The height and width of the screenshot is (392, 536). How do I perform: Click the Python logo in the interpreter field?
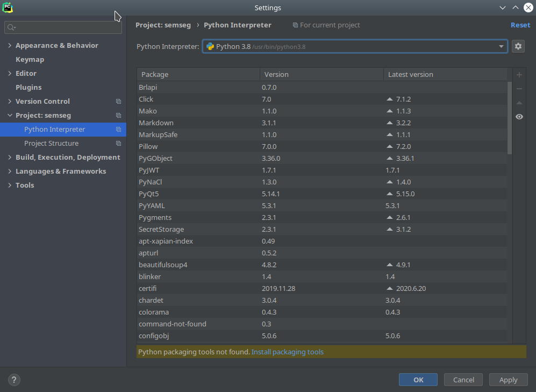pyautogui.click(x=210, y=46)
